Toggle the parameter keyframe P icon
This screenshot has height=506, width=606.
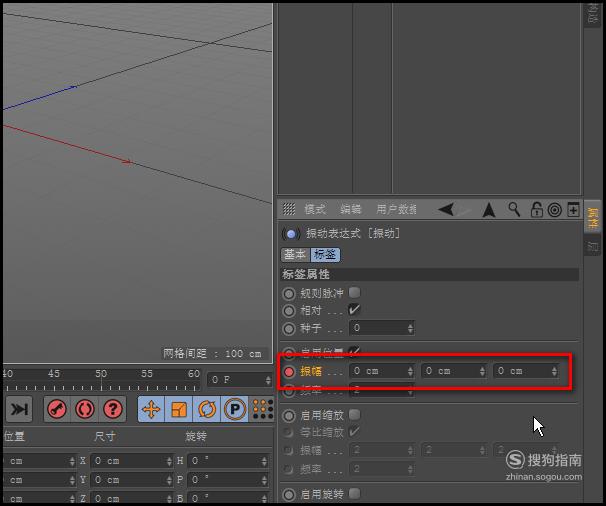(235, 409)
